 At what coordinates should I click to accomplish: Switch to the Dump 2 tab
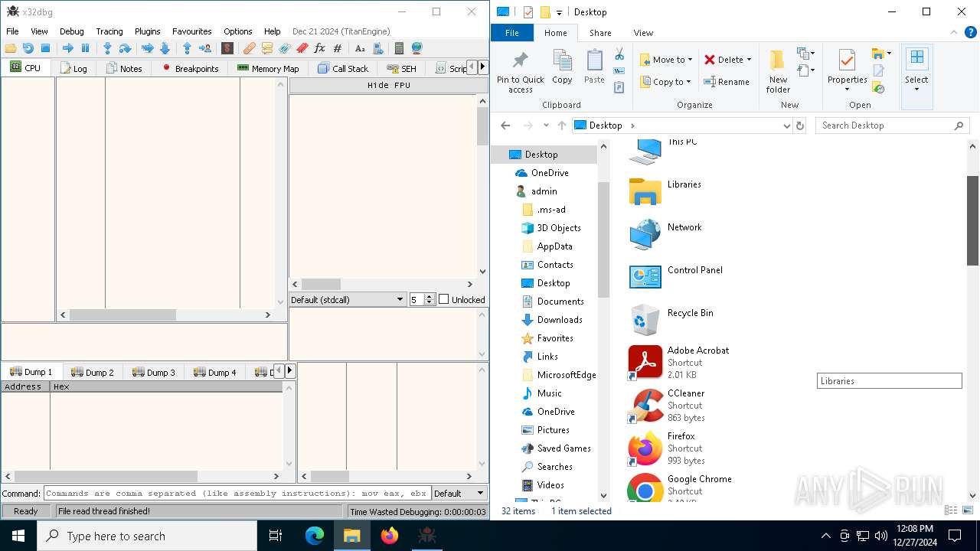click(x=92, y=373)
